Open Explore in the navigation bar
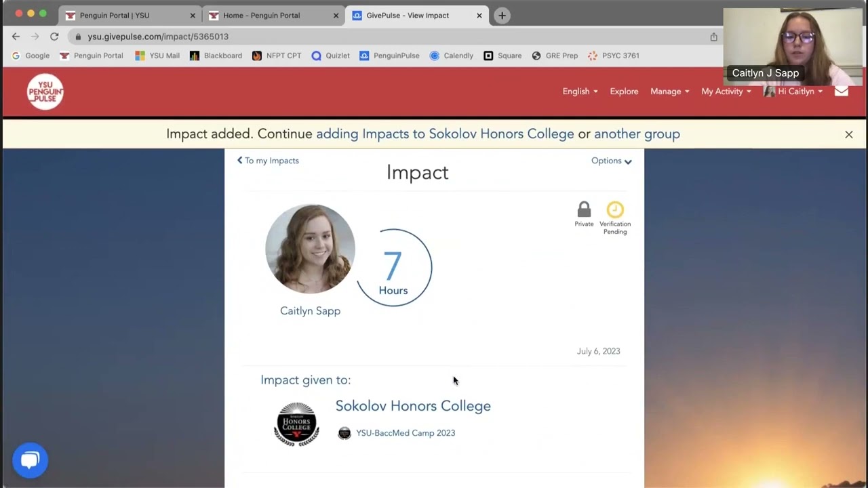Viewport: 868px width, 488px height. point(624,91)
